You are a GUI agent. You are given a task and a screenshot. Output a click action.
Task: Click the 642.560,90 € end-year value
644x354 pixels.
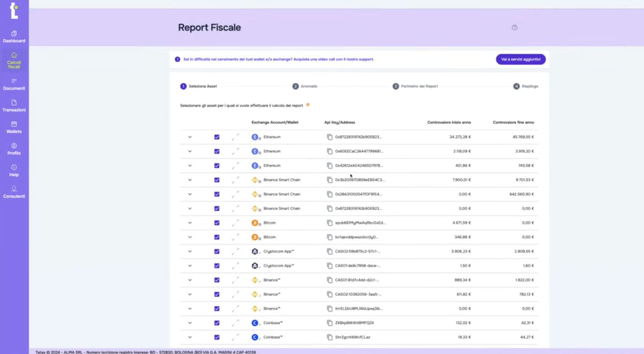[521, 194]
